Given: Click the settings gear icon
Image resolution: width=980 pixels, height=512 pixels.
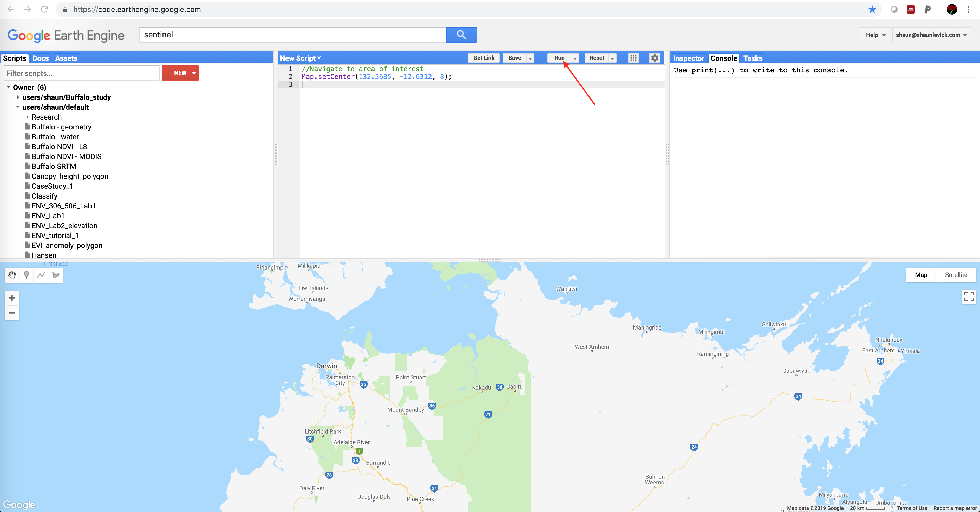Looking at the screenshot, I should pos(654,58).
